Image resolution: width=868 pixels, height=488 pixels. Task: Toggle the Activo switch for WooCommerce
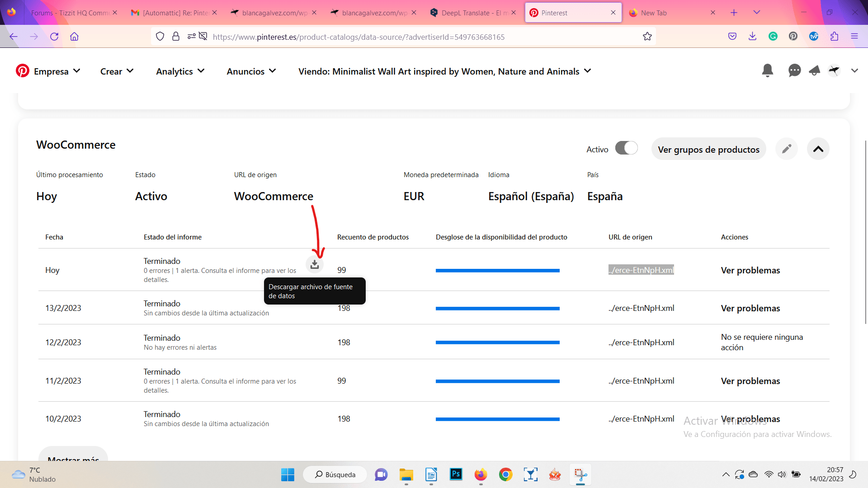tap(627, 148)
